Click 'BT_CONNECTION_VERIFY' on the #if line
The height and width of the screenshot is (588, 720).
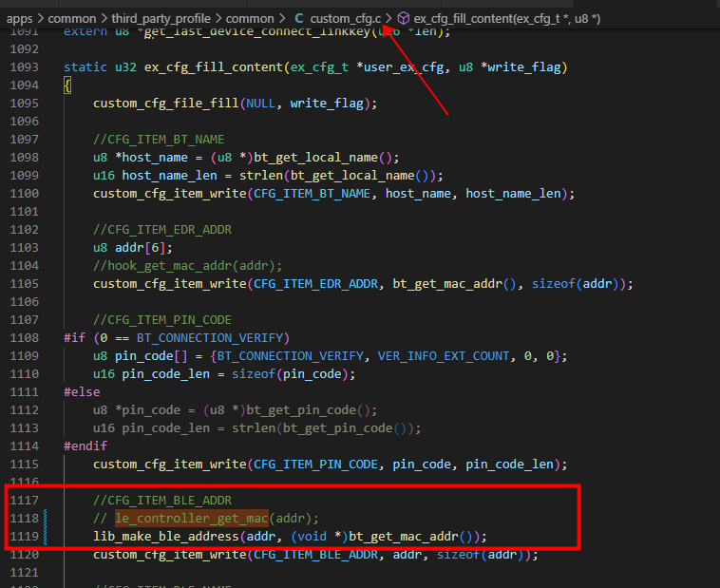coord(209,338)
